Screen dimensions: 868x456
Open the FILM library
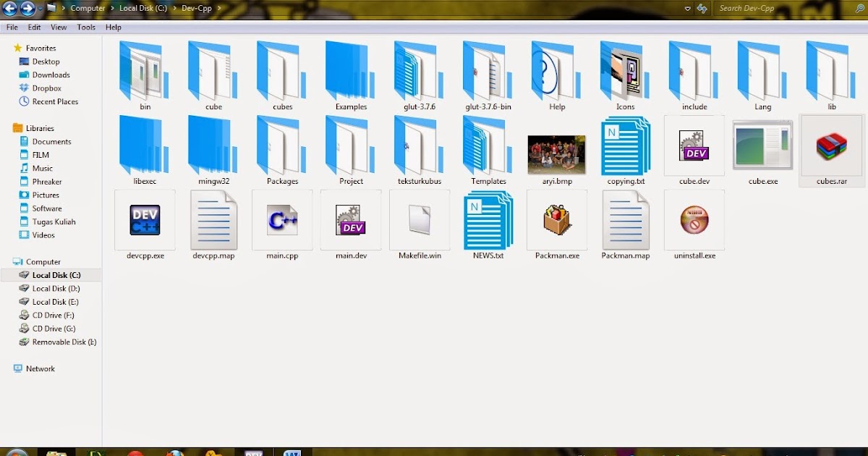pos(41,155)
